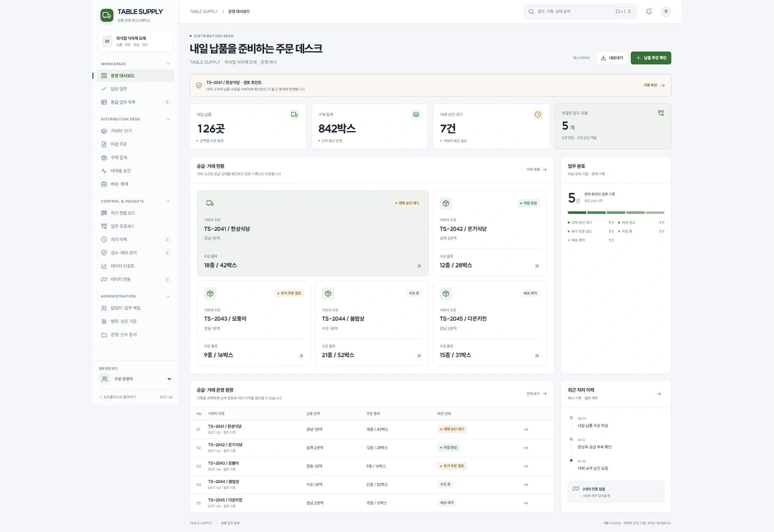774x532 pixels.
Task: Open the truck icon on 내일 납품 card
Action: pos(294,115)
